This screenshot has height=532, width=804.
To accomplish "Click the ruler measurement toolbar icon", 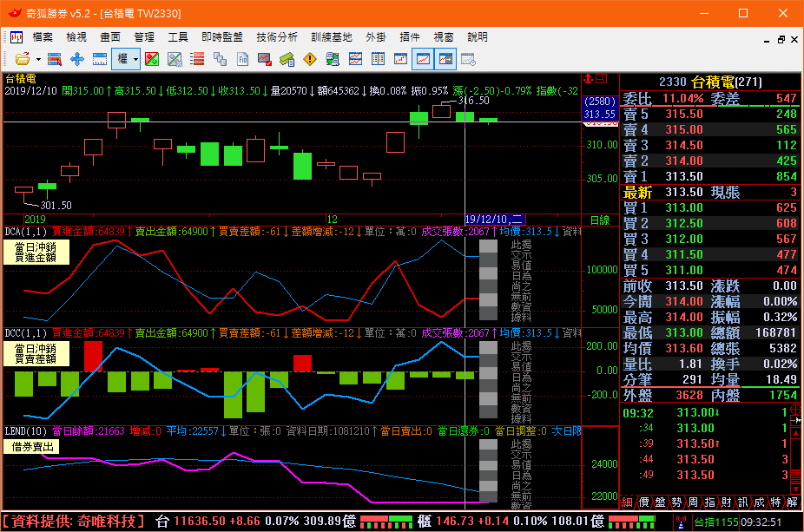I will click(100, 60).
